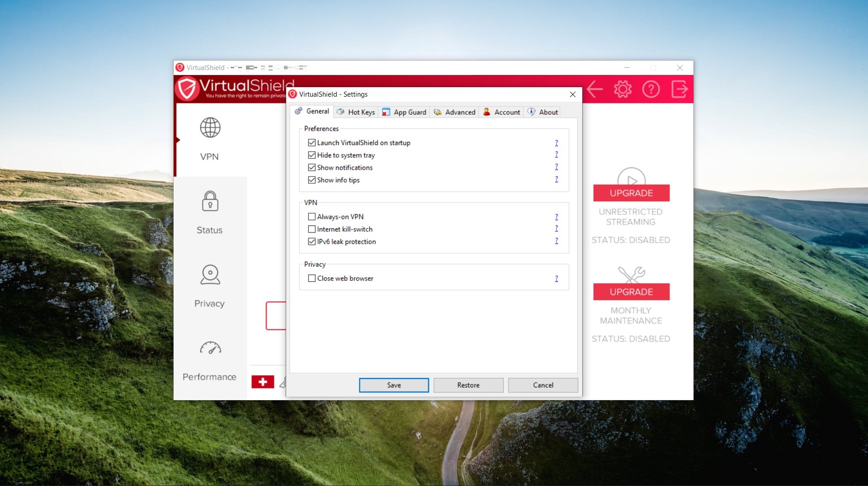The width and height of the screenshot is (868, 486).
Task: Click UPGRADE for monthly maintenance
Action: (632, 292)
